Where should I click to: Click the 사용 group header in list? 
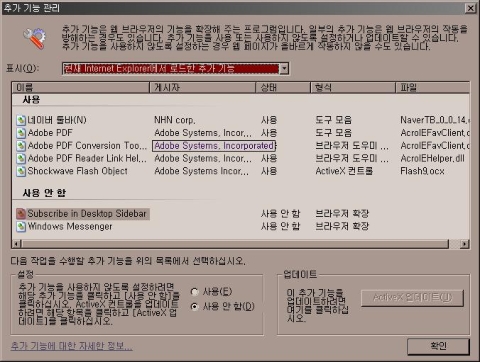(31, 99)
